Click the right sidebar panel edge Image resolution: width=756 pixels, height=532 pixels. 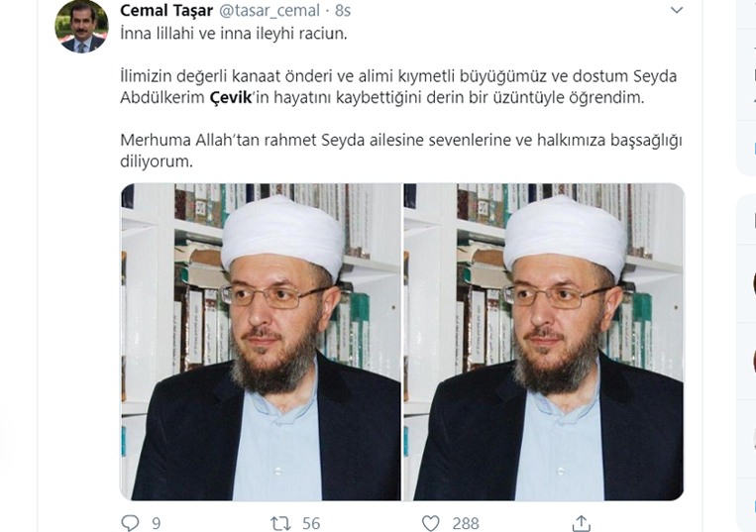point(746,87)
